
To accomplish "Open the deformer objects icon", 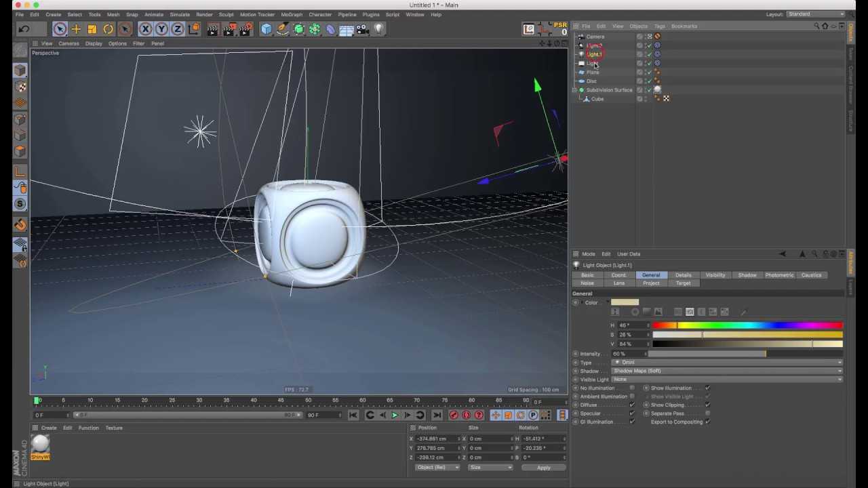I will click(330, 29).
